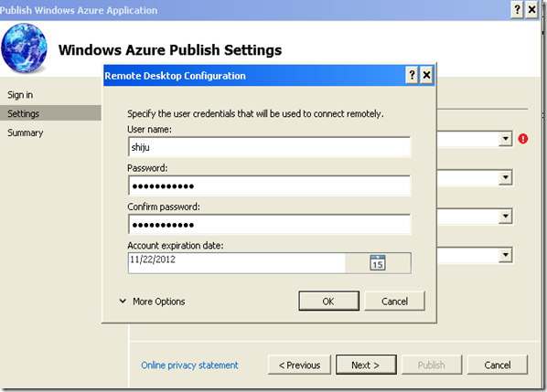The width and height of the screenshot is (547, 392).
Task: Close the Publish Windows Azure Application window
Action: click(x=531, y=10)
